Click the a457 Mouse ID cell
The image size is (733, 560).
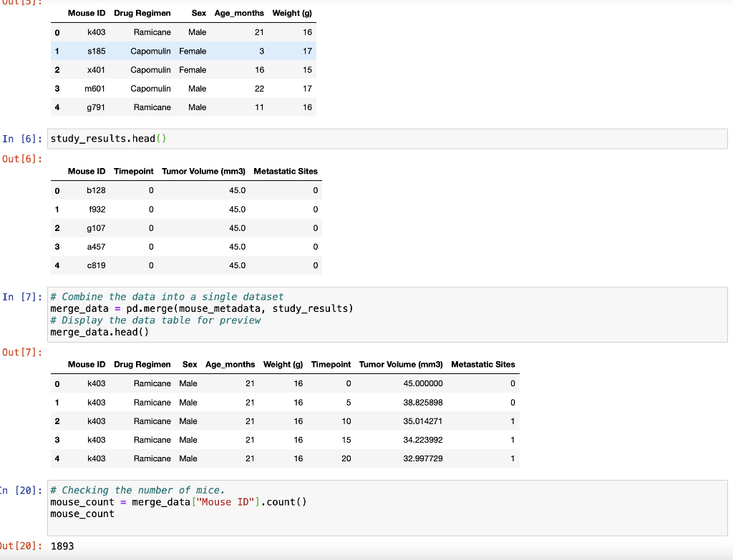click(97, 247)
